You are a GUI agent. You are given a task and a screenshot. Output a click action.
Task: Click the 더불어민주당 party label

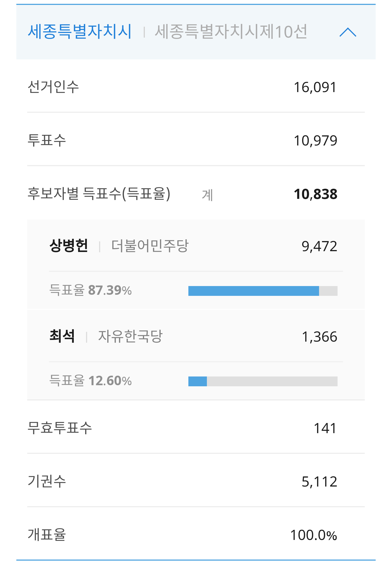tap(150, 246)
